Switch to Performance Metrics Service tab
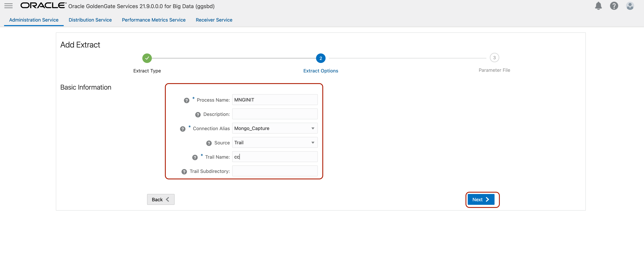 coord(154,20)
